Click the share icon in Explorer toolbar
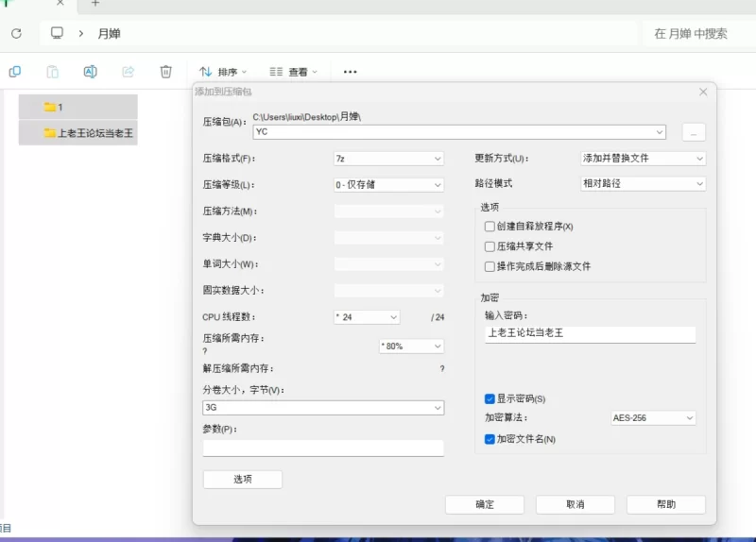The width and height of the screenshot is (756, 542). coord(128,72)
